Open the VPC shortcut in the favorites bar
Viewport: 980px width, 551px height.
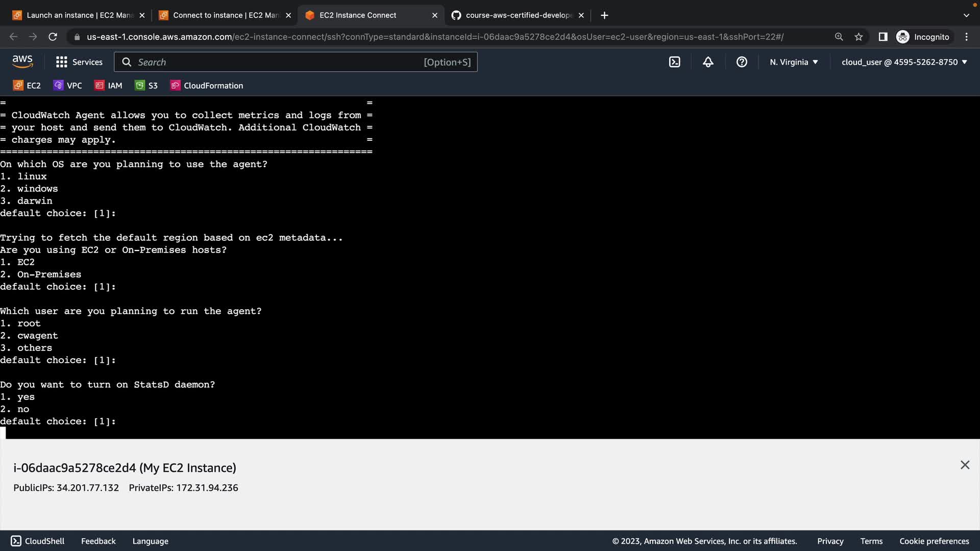(x=68, y=86)
